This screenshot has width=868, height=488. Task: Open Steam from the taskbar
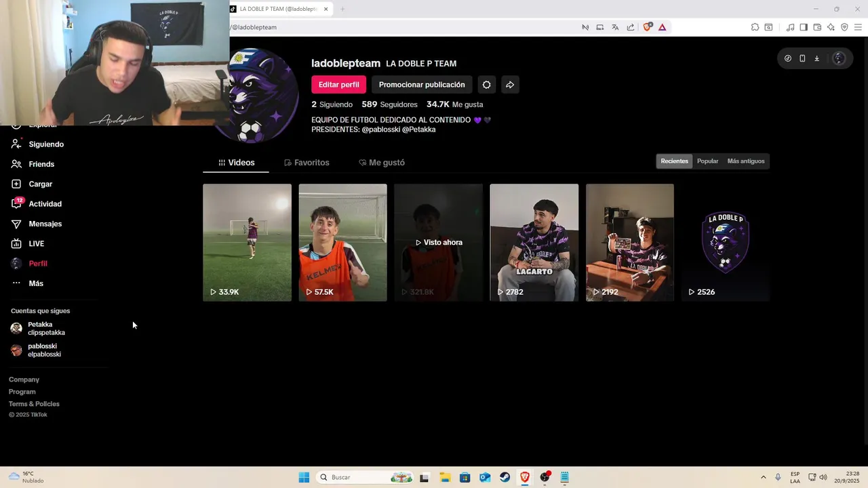[x=505, y=477]
